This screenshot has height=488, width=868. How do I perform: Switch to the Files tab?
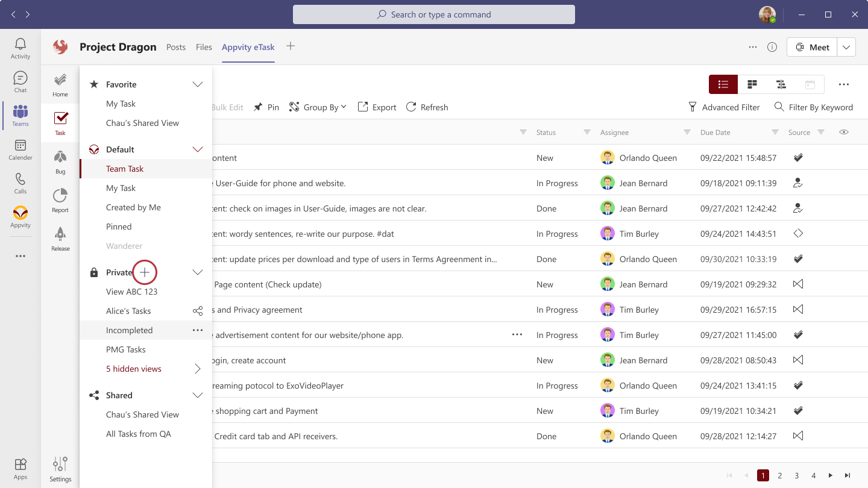204,47
